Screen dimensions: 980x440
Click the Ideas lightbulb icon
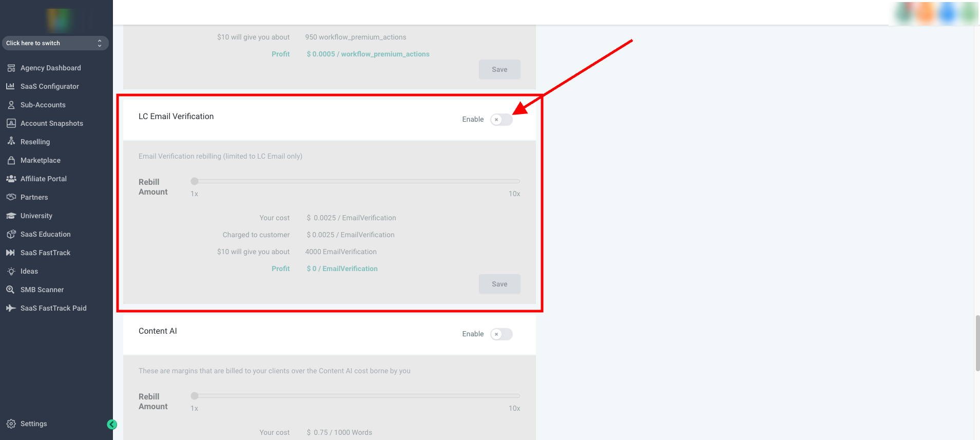pos(11,271)
